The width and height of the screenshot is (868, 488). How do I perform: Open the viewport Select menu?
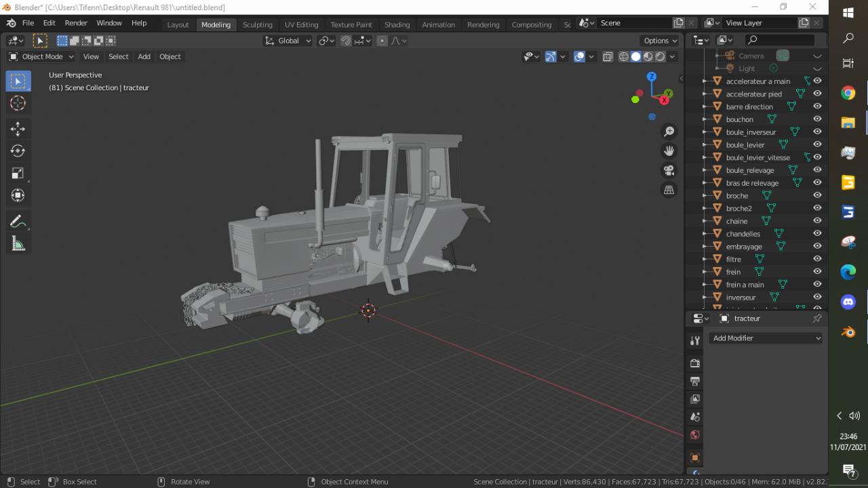119,57
